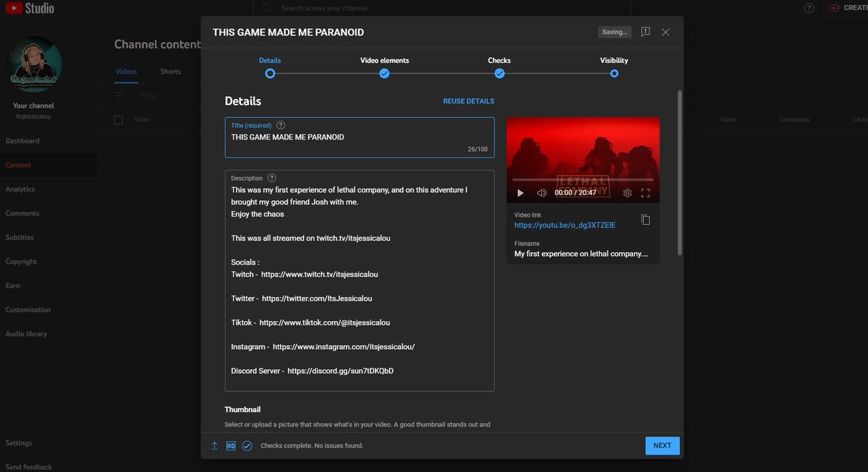This screenshot has height=472, width=868.
Task: Click the video preview progress bar
Action: click(583, 179)
